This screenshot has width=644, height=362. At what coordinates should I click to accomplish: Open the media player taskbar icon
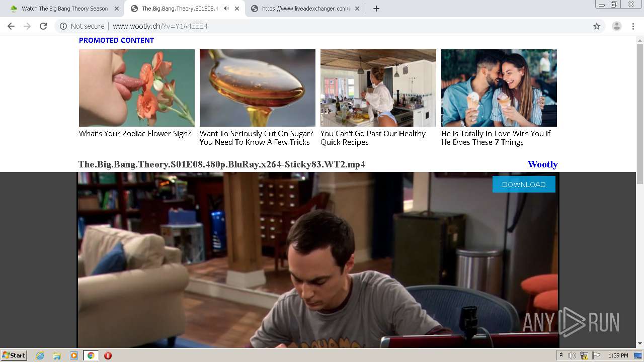coord(74,355)
